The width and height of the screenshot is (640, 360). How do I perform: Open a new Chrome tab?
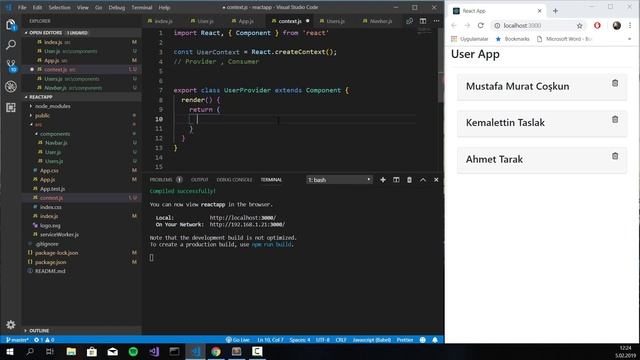[555, 11]
